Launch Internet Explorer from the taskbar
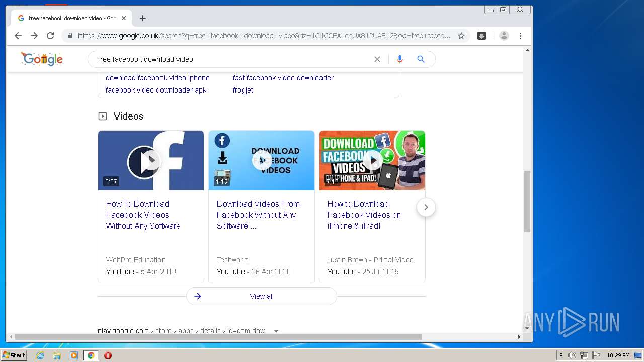The width and height of the screenshot is (644, 362). pyautogui.click(x=40, y=355)
